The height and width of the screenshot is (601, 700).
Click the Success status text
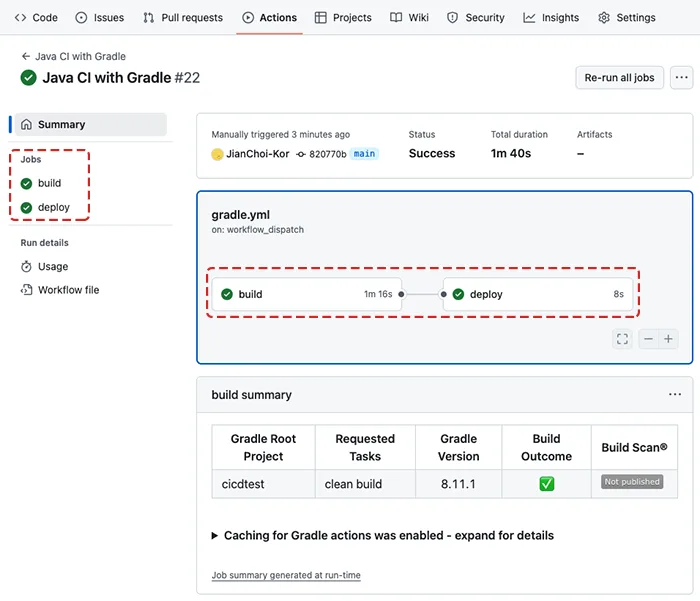tap(432, 154)
